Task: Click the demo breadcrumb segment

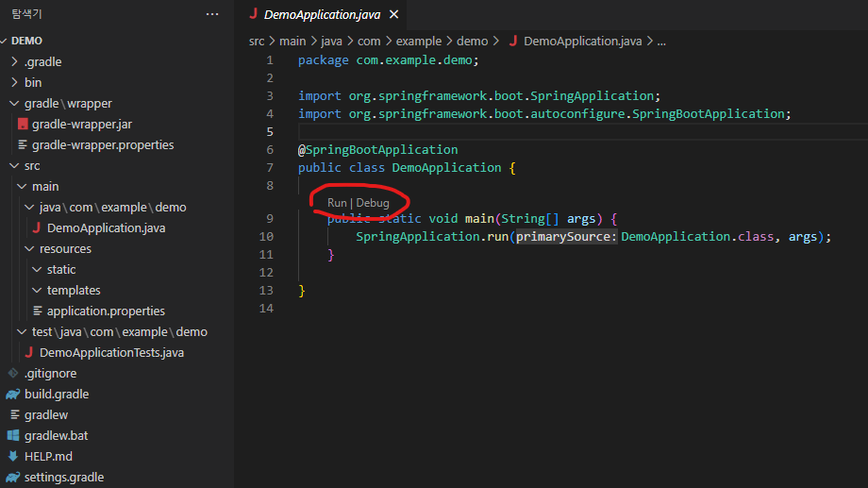Action: click(472, 41)
